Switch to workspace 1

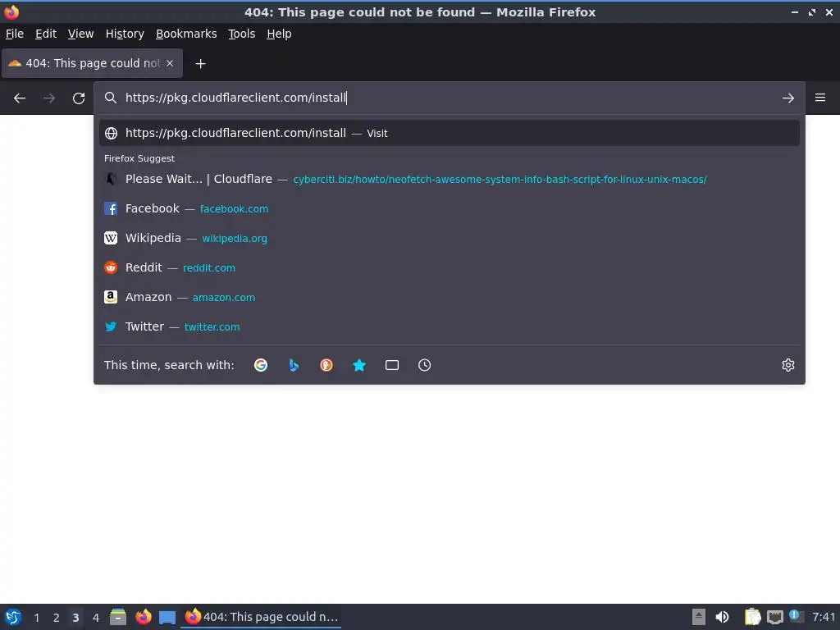(36, 618)
